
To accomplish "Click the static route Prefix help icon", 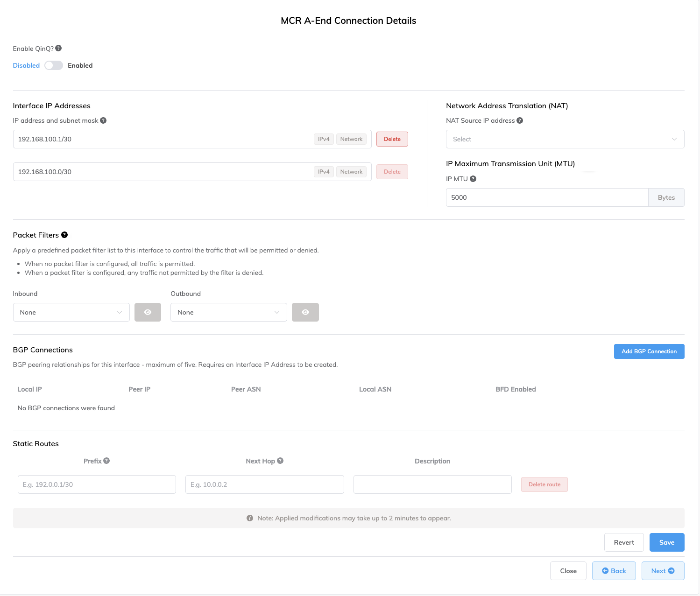I will tap(106, 461).
